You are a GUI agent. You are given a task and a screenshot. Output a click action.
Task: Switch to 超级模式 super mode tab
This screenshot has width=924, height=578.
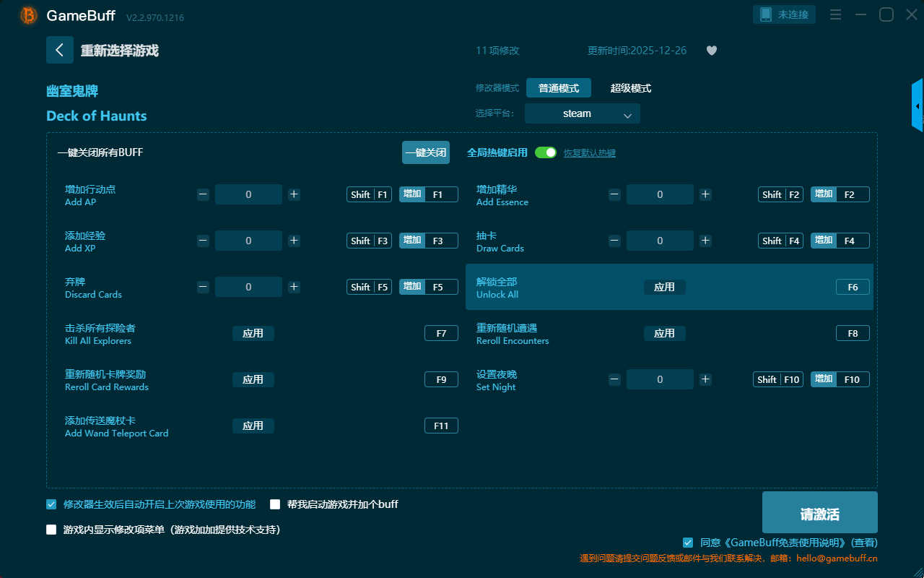[x=630, y=88]
